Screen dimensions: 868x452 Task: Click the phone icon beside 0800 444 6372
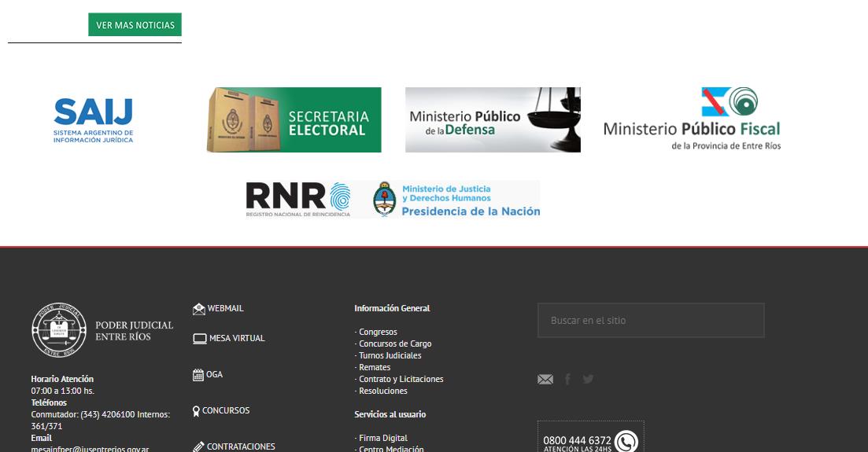(626, 442)
